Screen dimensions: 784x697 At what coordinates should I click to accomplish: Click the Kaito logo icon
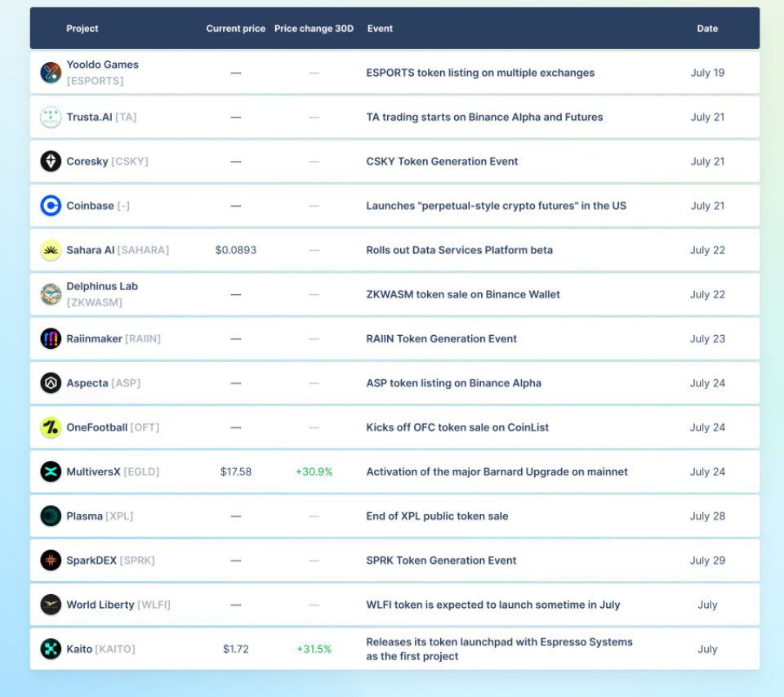coord(51,649)
